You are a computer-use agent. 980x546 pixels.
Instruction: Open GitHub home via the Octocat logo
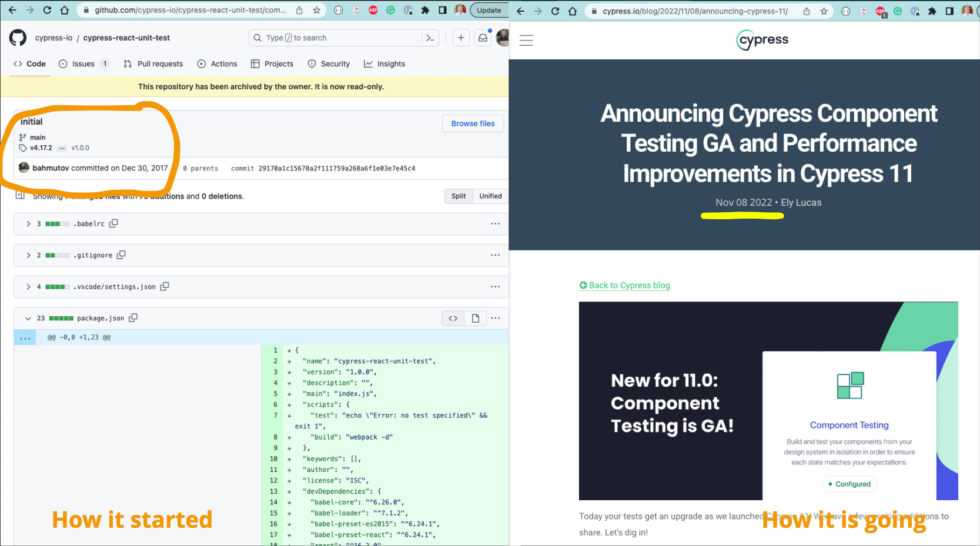(18, 38)
